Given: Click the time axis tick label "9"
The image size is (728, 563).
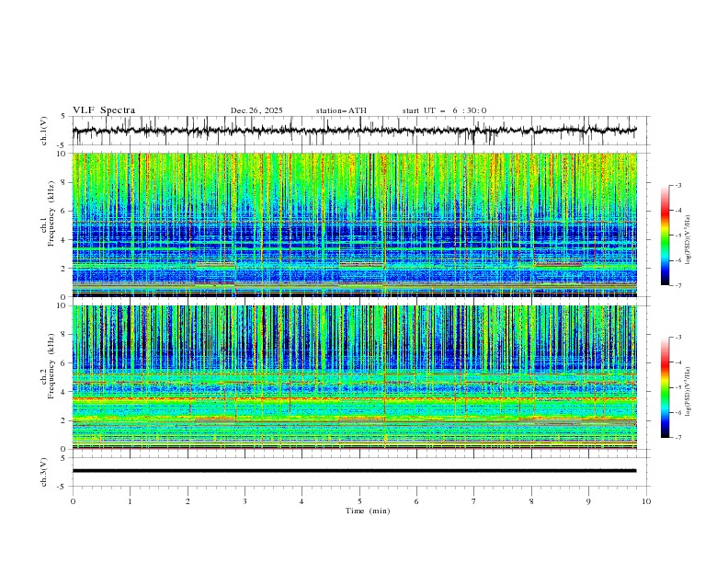Looking at the screenshot, I should pyautogui.click(x=588, y=501).
